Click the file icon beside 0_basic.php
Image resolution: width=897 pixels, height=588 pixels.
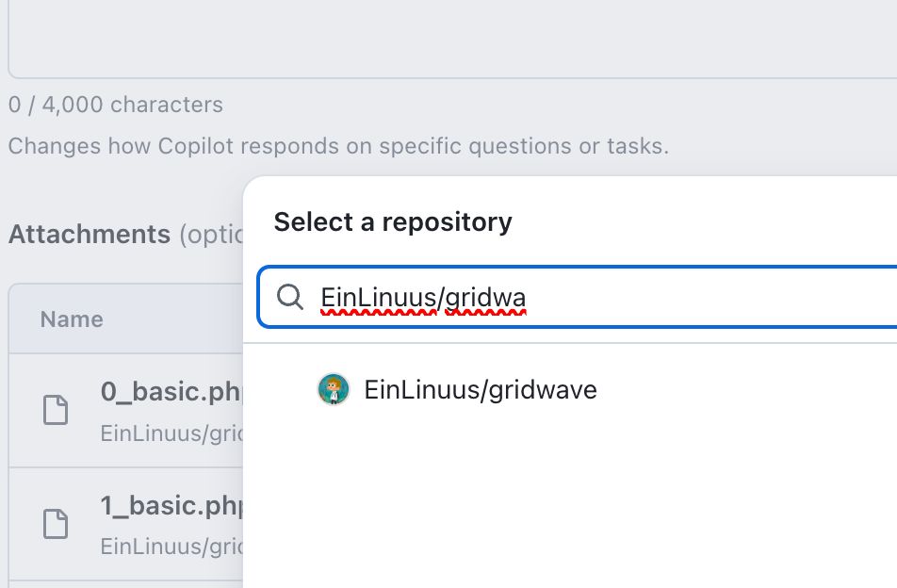pyautogui.click(x=57, y=410)
